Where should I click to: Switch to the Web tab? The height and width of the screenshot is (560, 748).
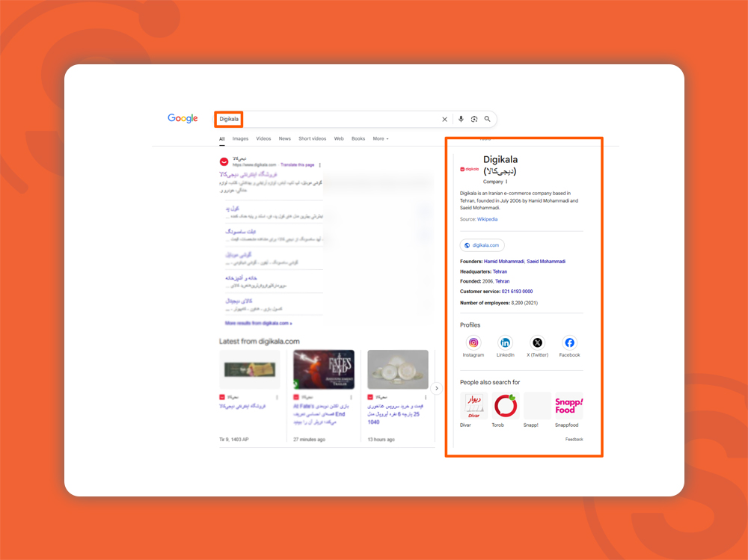pyautogui.click(x=339, y=139)
